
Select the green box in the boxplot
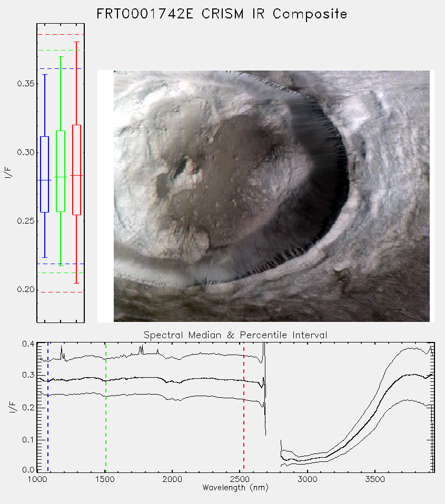click(x=61, y=171)
